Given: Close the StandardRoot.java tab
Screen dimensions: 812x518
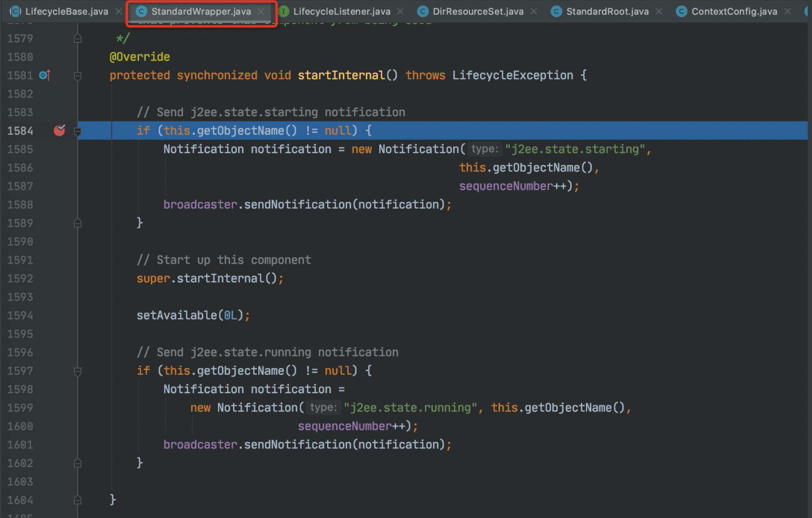Looking at the screenshot, I should 659,11.
